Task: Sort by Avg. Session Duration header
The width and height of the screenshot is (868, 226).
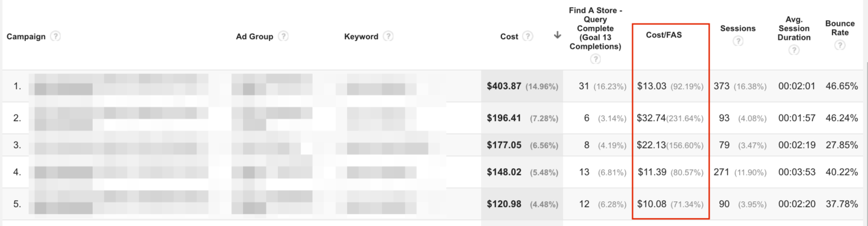Action: [794, 28]
